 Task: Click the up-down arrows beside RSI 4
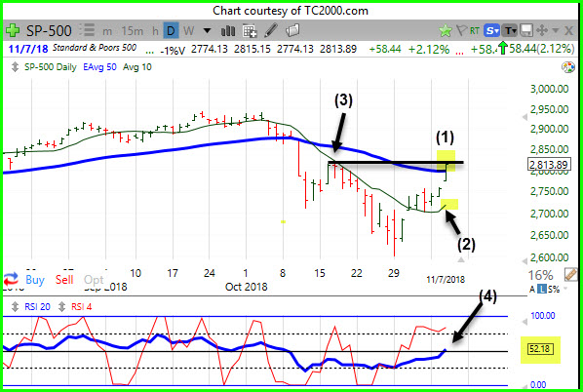pyautogui.click(x=61, y=307)
